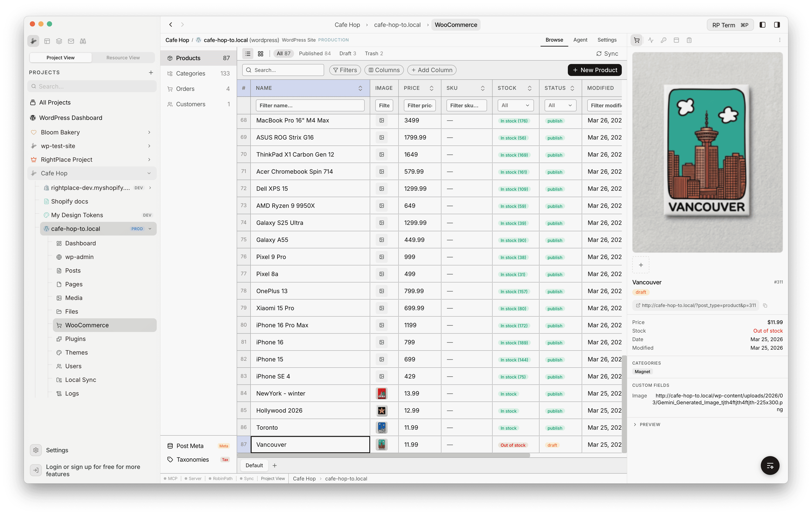The height and width of the screenshot is (515, 812).
Task: Click the activity pulse icon in right panel
Action: point(651,40)
